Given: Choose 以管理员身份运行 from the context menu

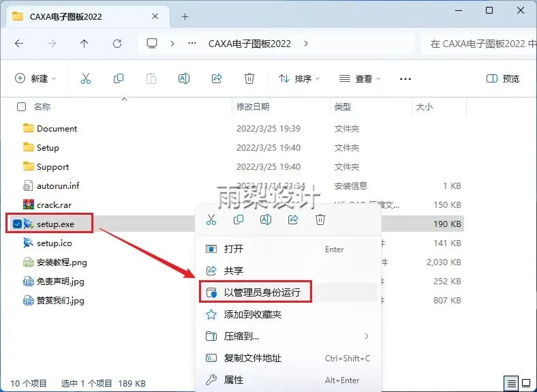Looking at the screenshot, I should pyautogui.click(x=288, y=292).
